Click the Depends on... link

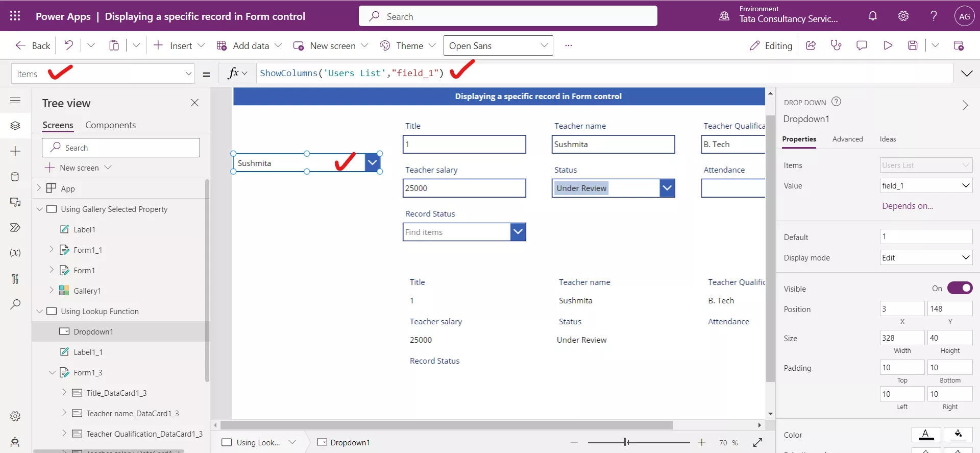click(x=908, y=206)
